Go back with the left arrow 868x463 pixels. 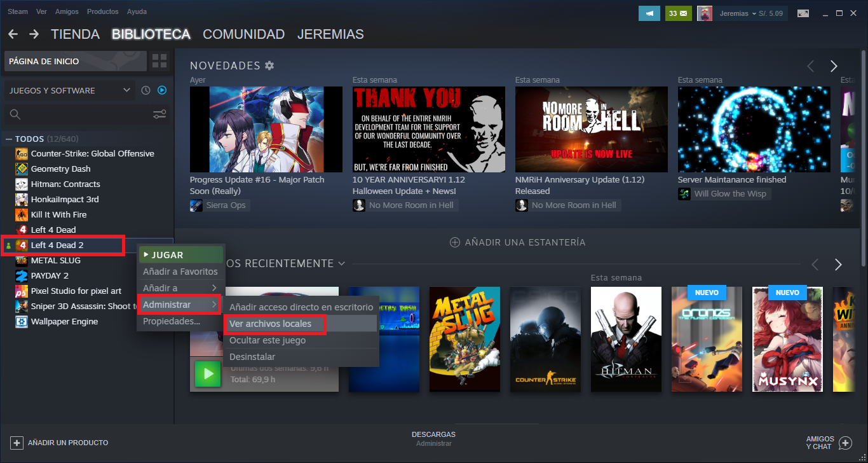click(13, 34)
